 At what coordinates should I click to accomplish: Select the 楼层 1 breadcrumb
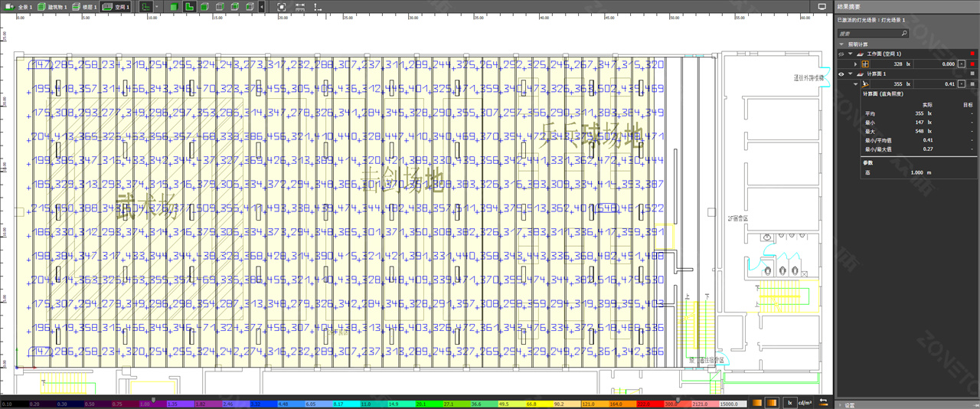point(84,7)
